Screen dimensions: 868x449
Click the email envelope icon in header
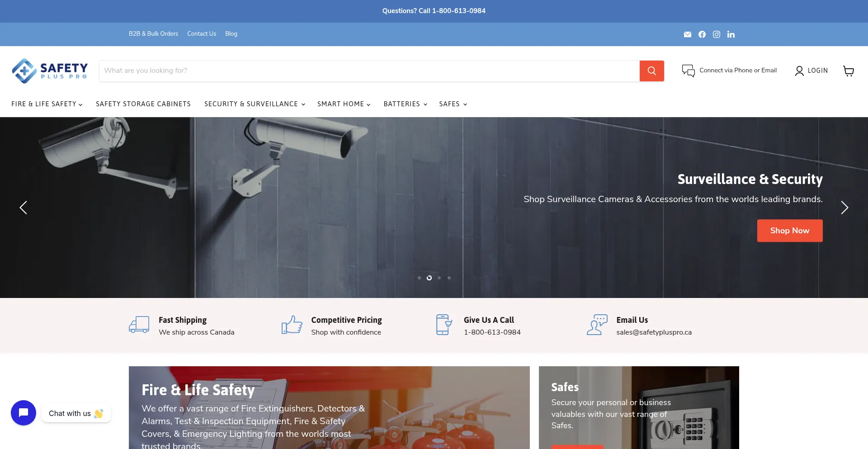coord(687,34)
